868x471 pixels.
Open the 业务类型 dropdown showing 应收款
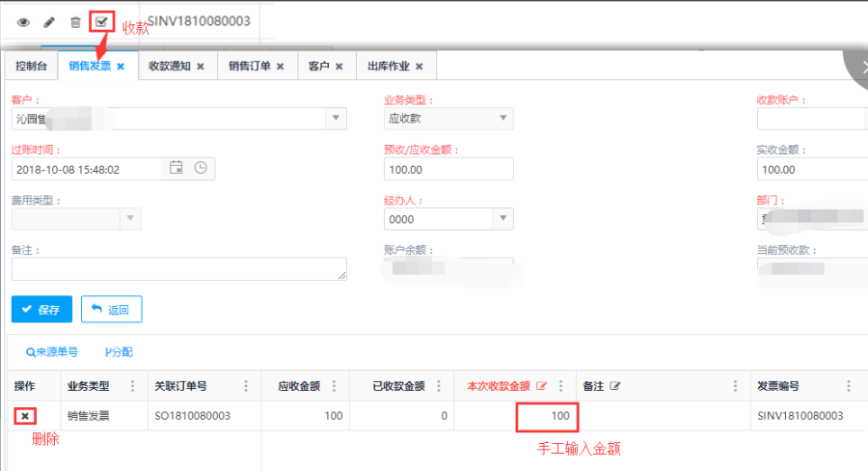(502, 118)
